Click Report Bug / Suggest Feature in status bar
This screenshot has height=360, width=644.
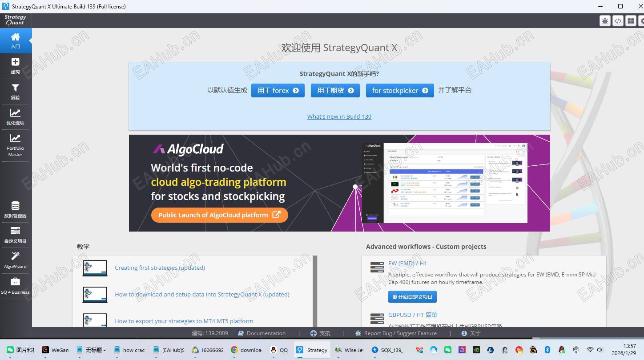[396, 333]
